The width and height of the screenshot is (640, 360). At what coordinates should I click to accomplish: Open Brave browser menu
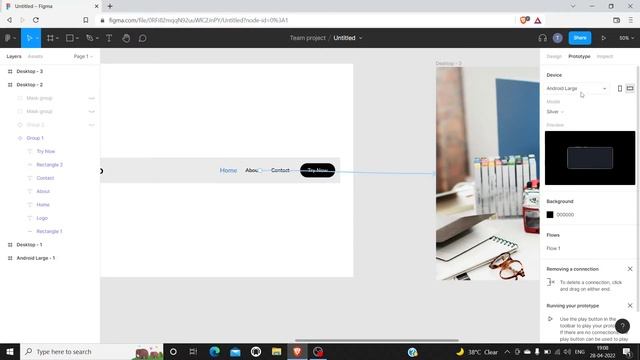coord(631,20)
